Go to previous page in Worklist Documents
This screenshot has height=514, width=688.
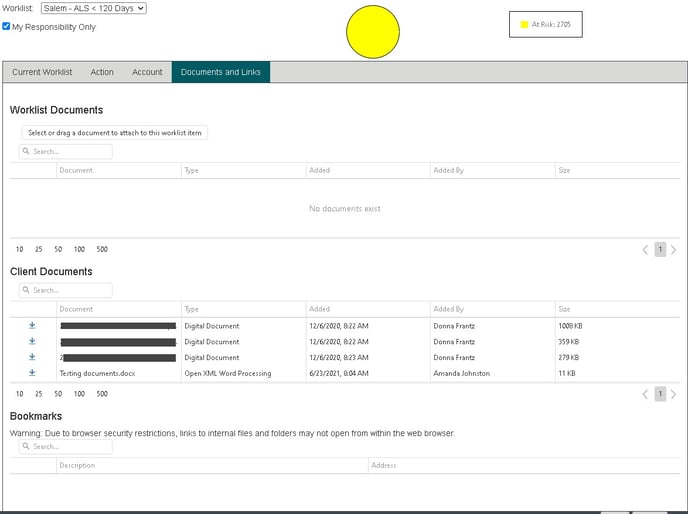[x=645, y=250]
